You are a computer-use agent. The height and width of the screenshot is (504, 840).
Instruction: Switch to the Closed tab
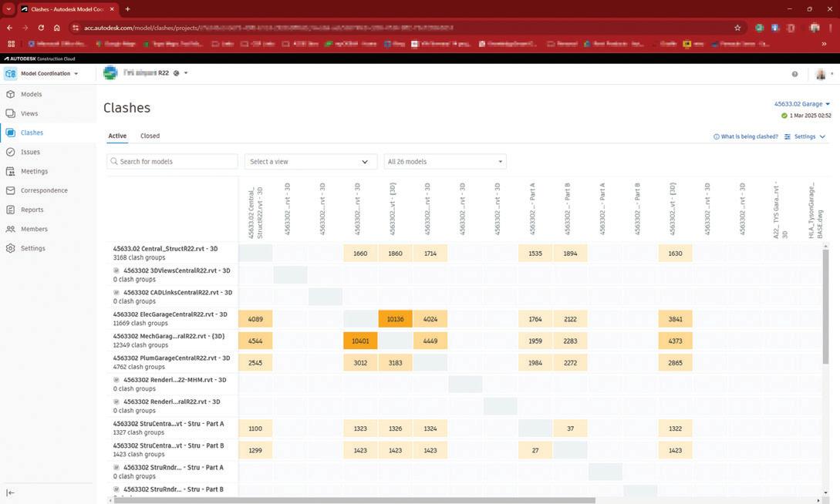tap(150, 136)
